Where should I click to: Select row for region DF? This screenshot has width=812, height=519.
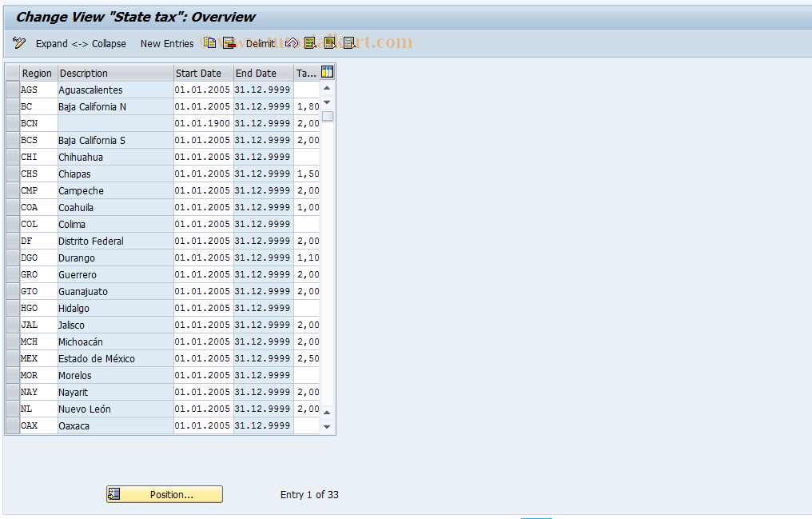pyautogui.click(x=13, y=241)
